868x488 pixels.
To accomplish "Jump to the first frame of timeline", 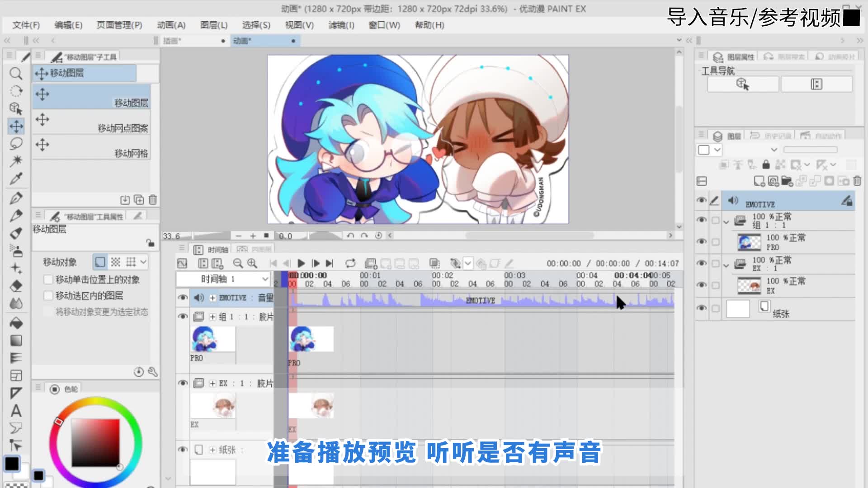I will [x=273, y=263].
